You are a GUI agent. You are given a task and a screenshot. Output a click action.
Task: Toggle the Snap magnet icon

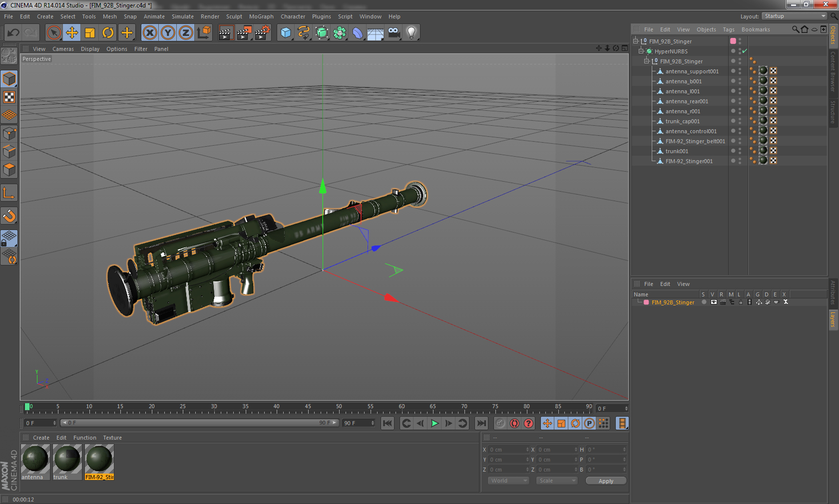point(9,216)
